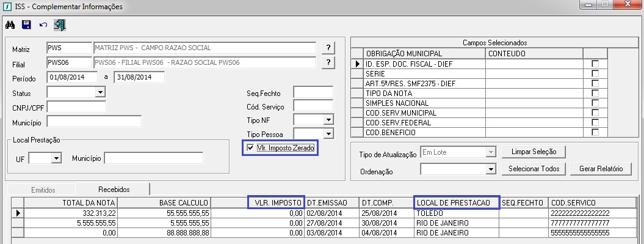Click the SEQ.FECHTO column header
Screen dimensions: 644x244
tap(524, 203)
